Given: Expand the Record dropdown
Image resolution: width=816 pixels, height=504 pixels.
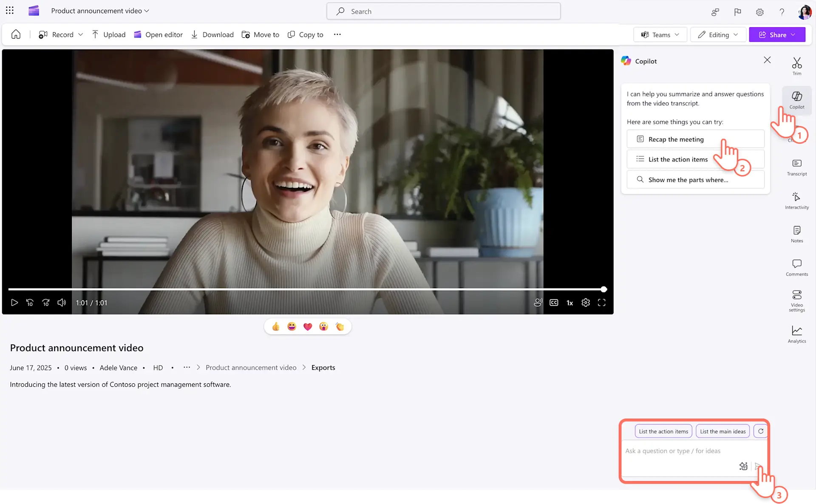Looking at the screenshot, I should [x=80, y=34].
